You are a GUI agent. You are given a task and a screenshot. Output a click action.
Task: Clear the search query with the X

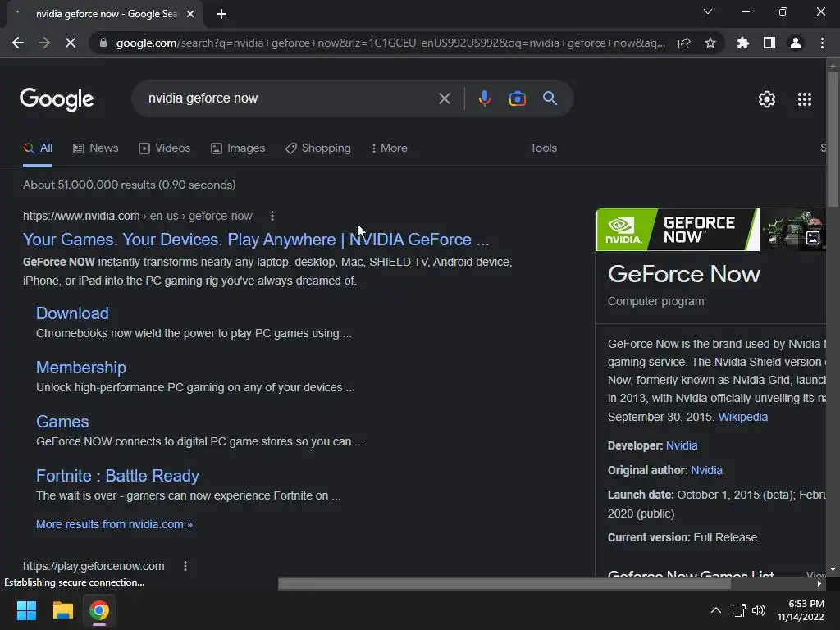click(x=444, y=98)
